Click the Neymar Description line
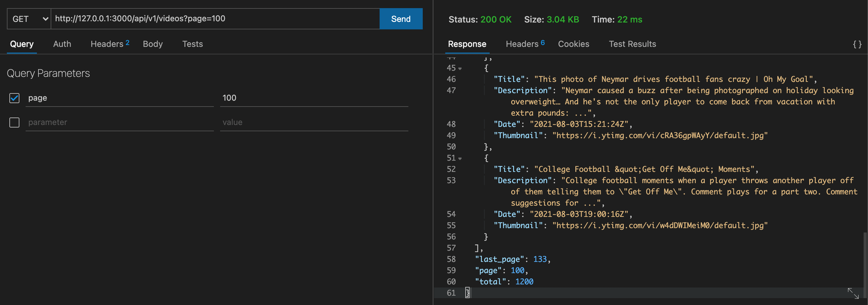868x305 pixels. tap(673, 102)
